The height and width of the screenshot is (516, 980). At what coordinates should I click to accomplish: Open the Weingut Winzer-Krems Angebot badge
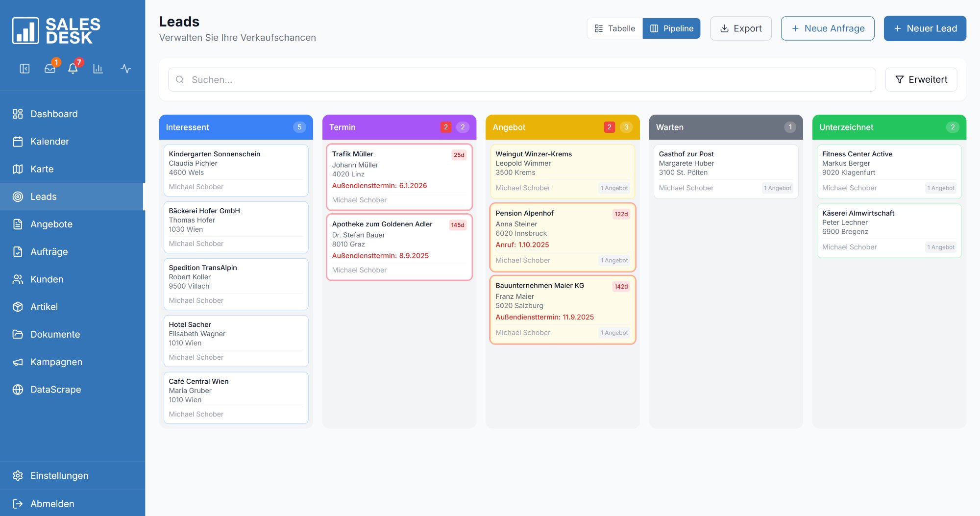[x=614, y=188]
